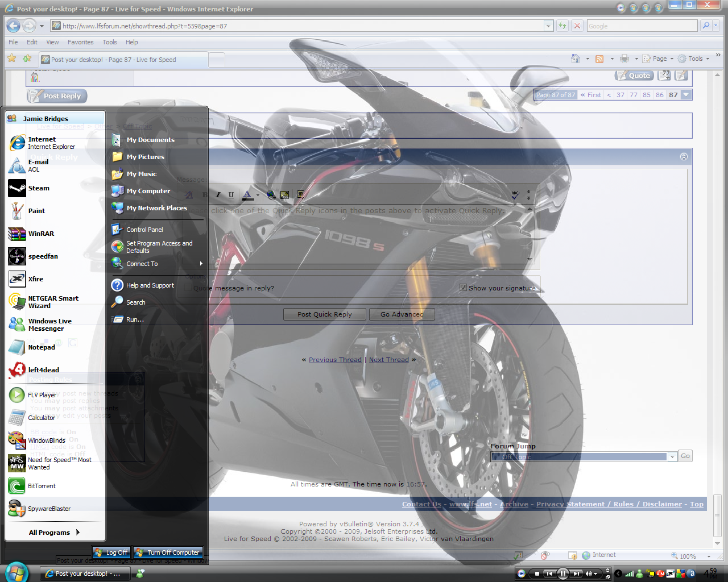Open SpywareBlaster
728x582 pixels.
point(55,509)
